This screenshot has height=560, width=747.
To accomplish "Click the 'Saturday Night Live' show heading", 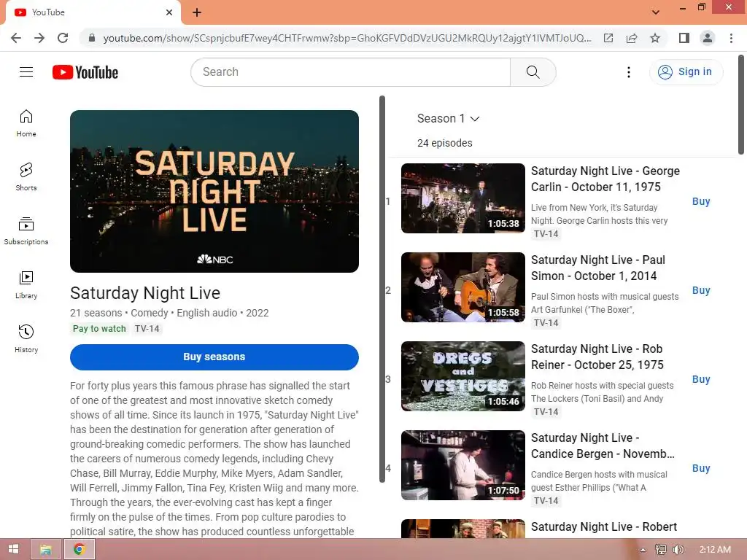I will click(x=145, y=293).
